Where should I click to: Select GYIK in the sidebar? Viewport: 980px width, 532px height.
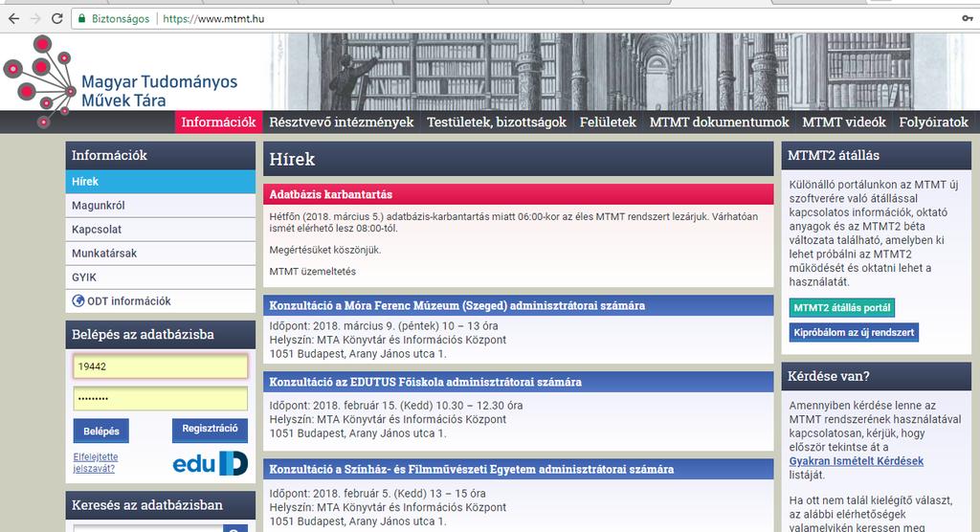click(x=161, y=277)
